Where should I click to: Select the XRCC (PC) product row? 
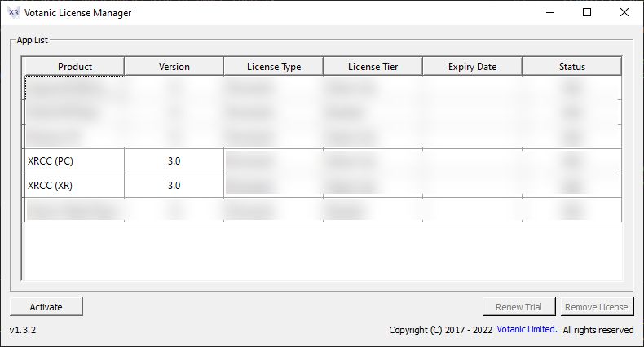pos(74,161)
